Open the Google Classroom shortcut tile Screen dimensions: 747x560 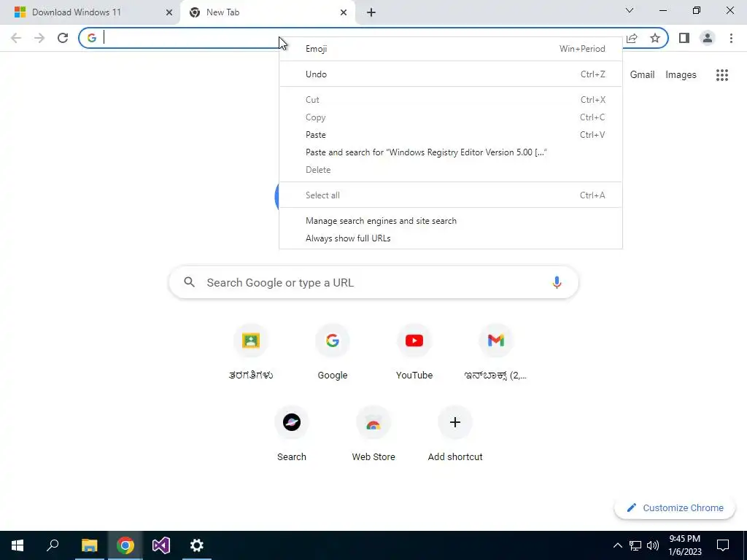pos(251,352)
